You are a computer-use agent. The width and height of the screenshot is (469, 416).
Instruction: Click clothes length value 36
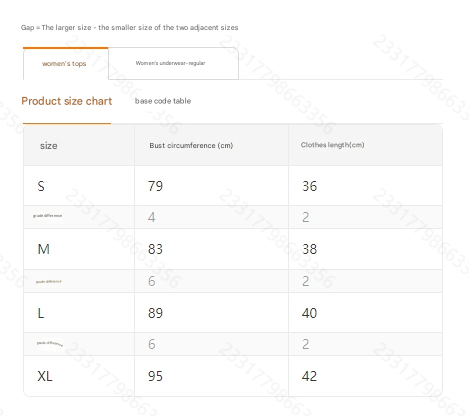309,186
